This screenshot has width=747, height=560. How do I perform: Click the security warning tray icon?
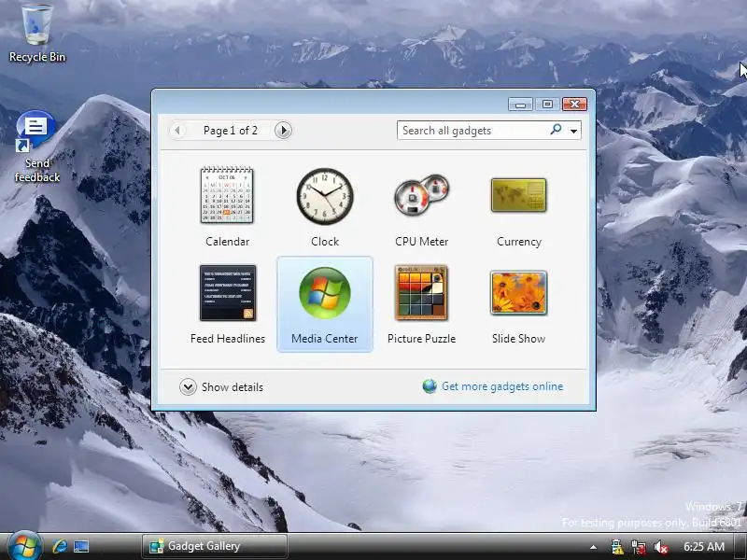(x=617, y=547)
